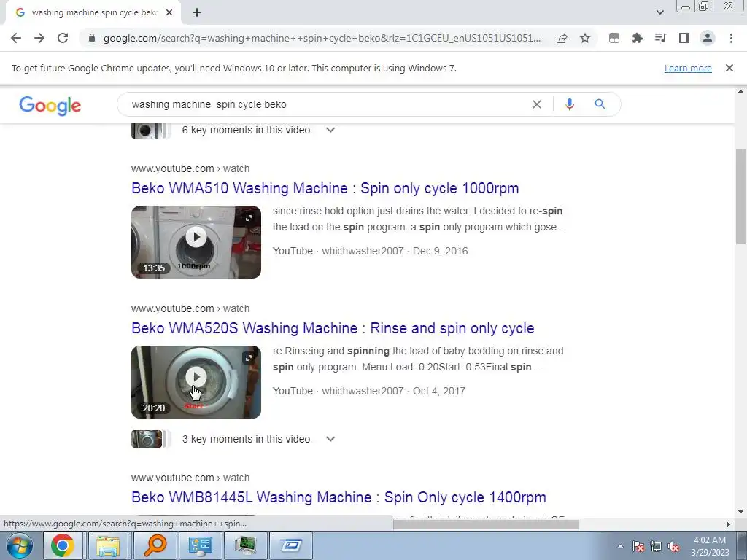The height and width of the screenshot is (560, 747).
Task: Show hidden tray icons arrow
Action: pyautogui.click(x=620, y=546)
